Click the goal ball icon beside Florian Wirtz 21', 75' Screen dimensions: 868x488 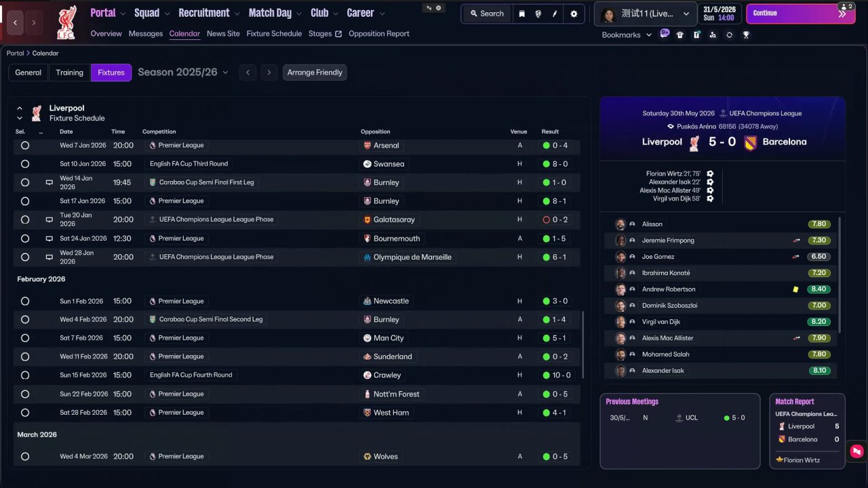pos(710,174)
